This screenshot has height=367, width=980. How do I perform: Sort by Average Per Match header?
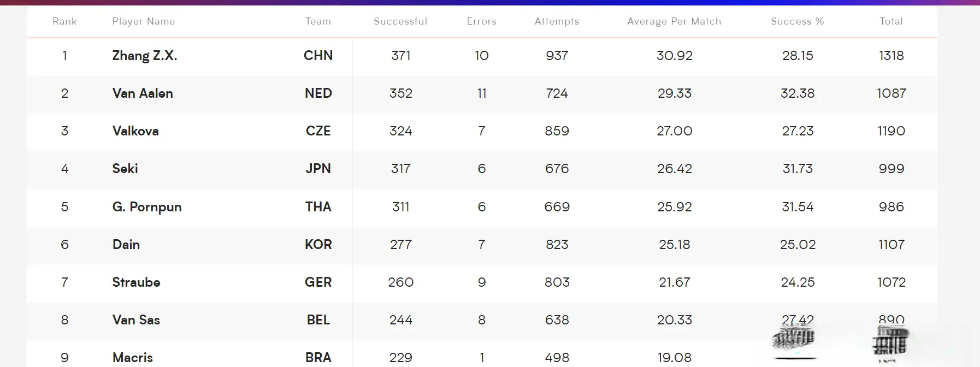point(674,21)
